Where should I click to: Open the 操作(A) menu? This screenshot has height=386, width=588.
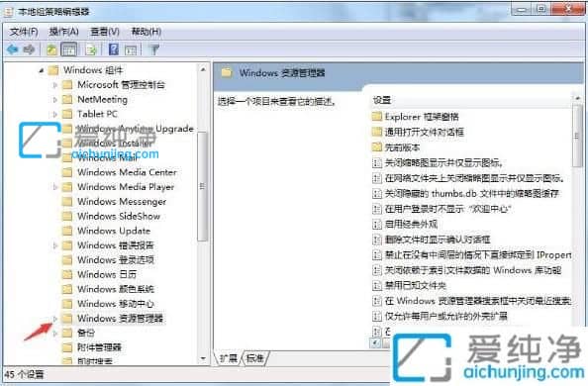(63, 32)
